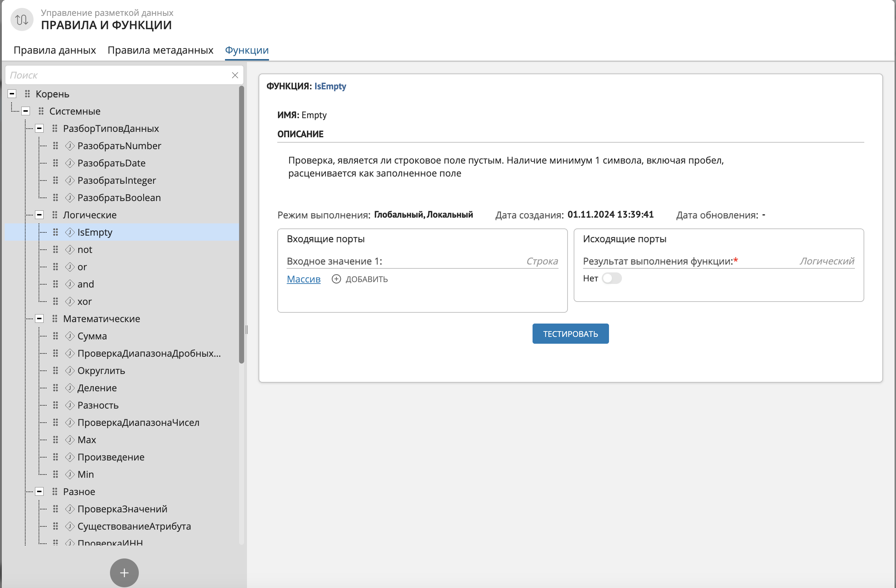Screen dimensions: 896x588
Task: Collapse the Логические group
Action: click(x=39, y=215)
